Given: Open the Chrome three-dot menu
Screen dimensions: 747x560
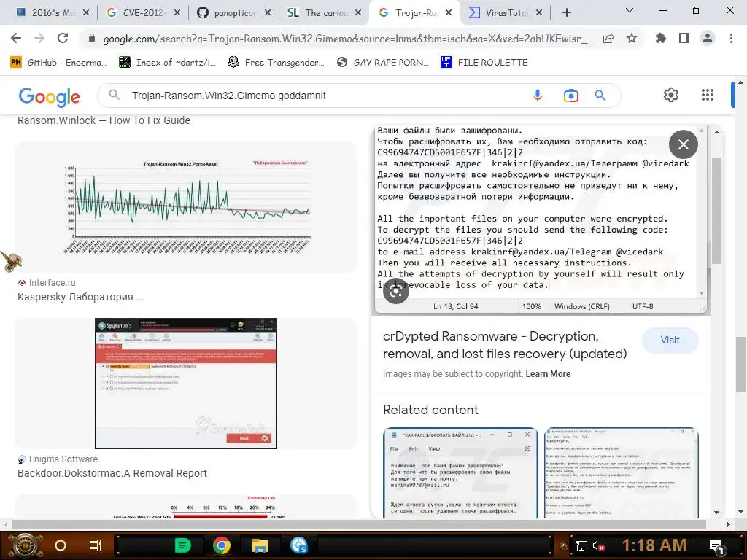Looking at the screenshot, I should click(731, 38).
